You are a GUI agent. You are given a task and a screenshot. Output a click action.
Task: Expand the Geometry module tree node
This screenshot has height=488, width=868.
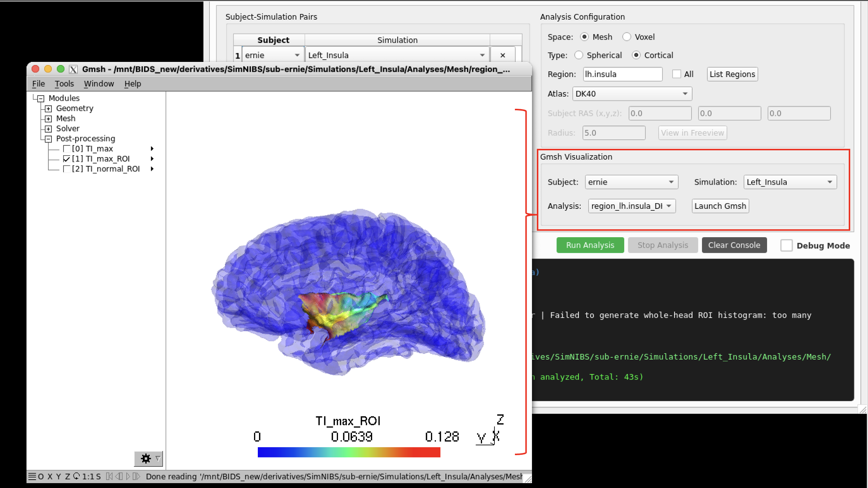48,109
